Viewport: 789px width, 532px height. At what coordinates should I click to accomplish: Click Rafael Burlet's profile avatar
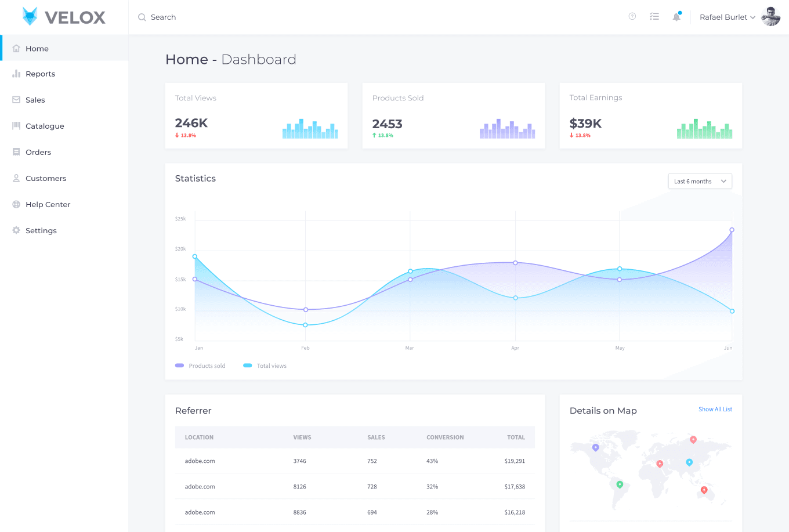tap(770, 17)
